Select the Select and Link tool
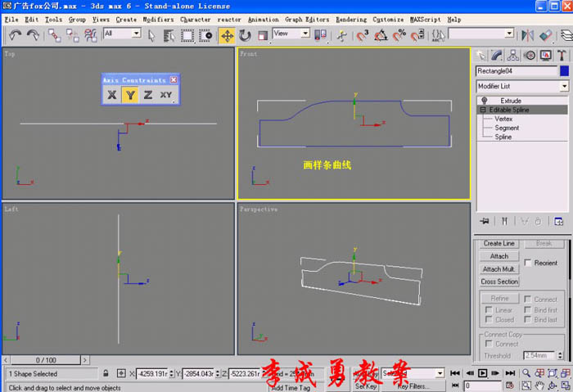This screenshot has width=573, height=392. [x=55, y=35]
